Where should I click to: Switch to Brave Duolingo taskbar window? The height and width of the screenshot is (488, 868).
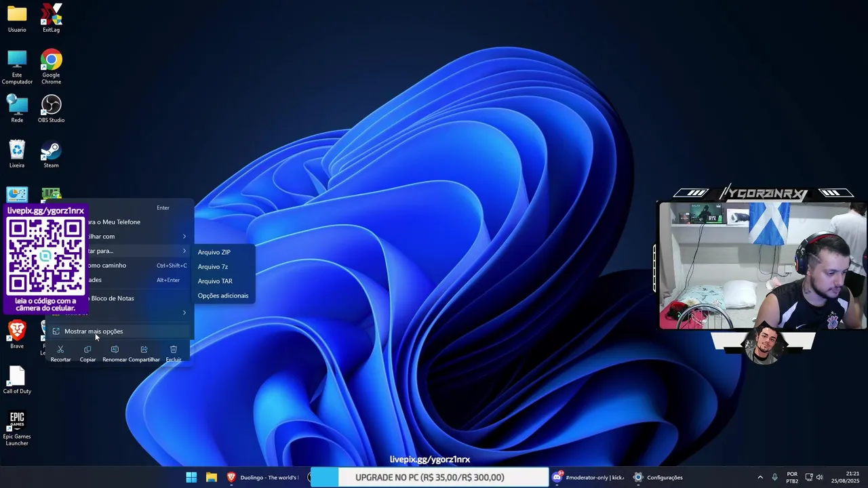point(262,477)
